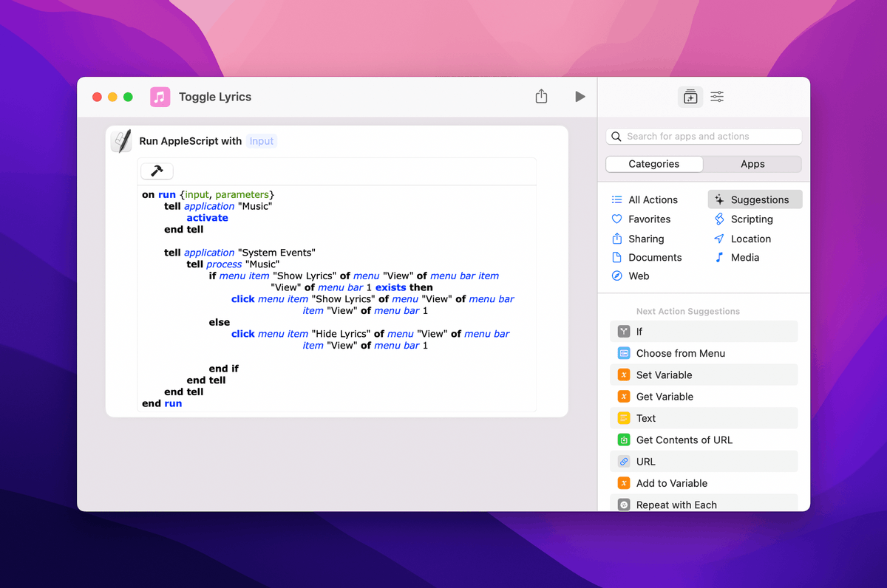Add the Choose from Menu action

tap(704, 353)
